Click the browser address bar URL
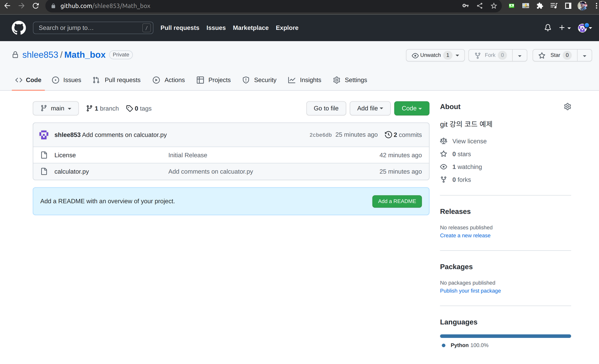 (x=105, y=6)
